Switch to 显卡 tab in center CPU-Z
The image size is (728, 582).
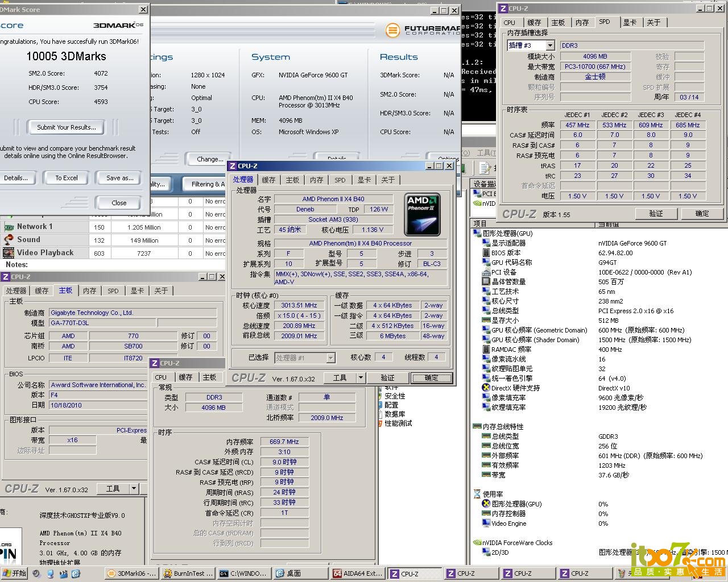pyautogui.click(x=364, y=180)
